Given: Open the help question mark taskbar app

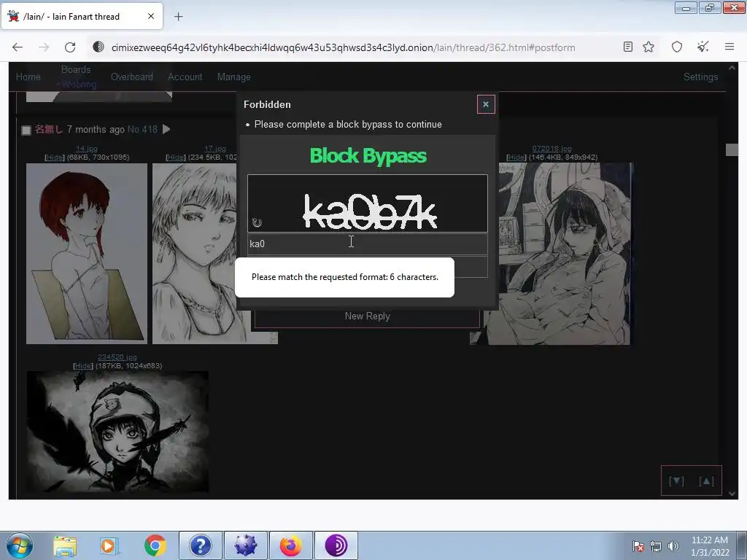Looking at the screenshot, I should click(201, 545).
